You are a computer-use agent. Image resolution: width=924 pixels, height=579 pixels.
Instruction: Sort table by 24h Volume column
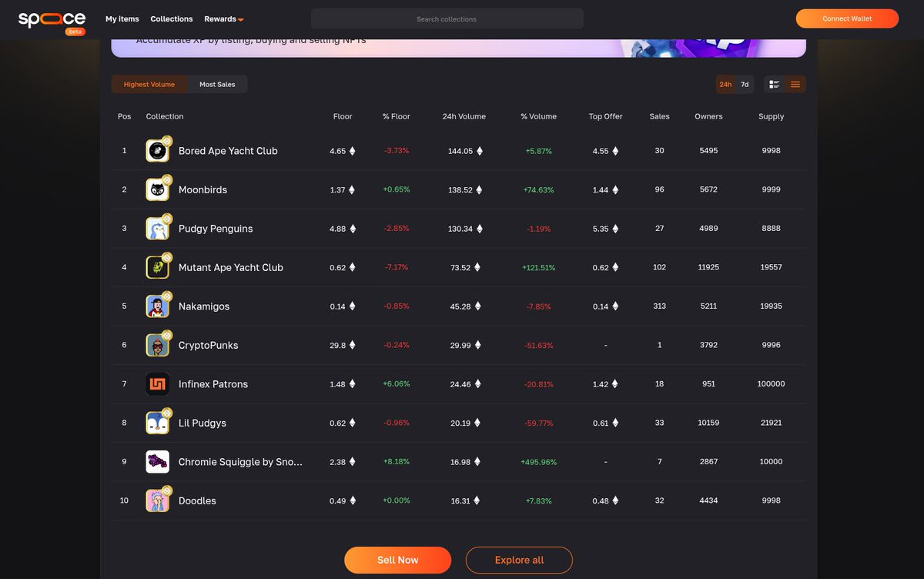pyautogui.click(x=464, y=116)
